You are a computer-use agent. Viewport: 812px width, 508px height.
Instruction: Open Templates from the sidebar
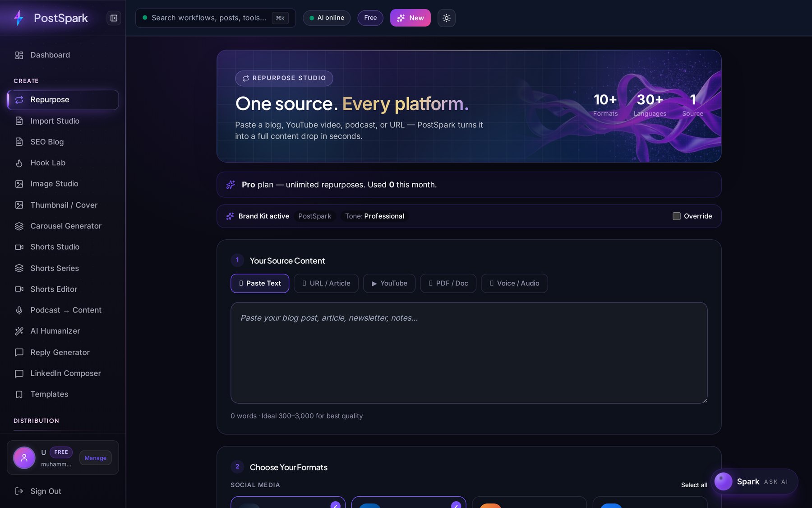point(63,394)
